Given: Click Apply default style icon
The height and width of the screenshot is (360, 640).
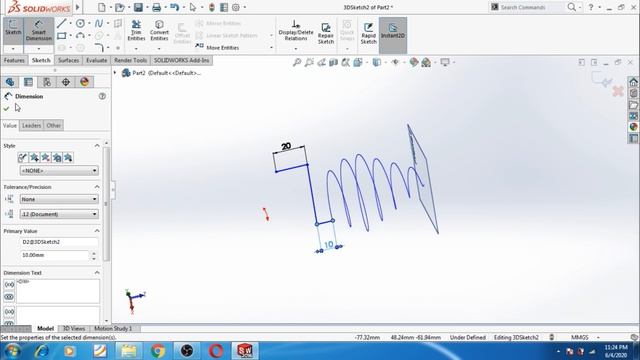Looking at the screenshot, I should tap(22, 158).
